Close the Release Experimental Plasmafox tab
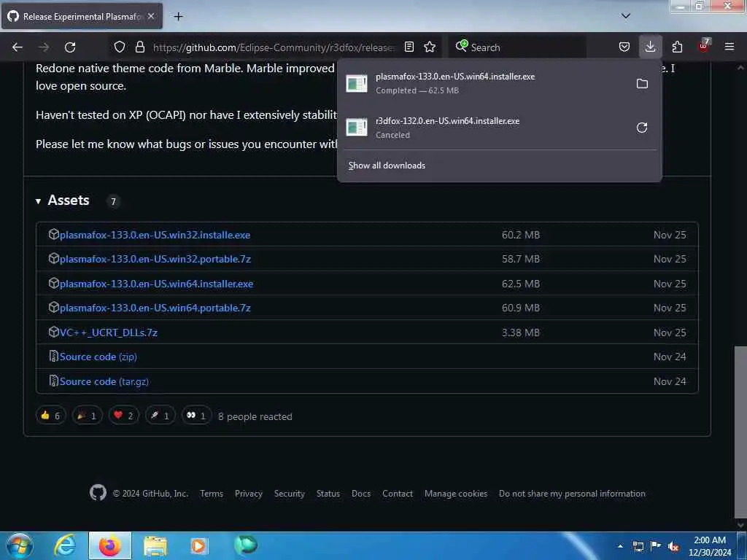The width and height of the screenshot is (747, 560). [x=151, y=16]
